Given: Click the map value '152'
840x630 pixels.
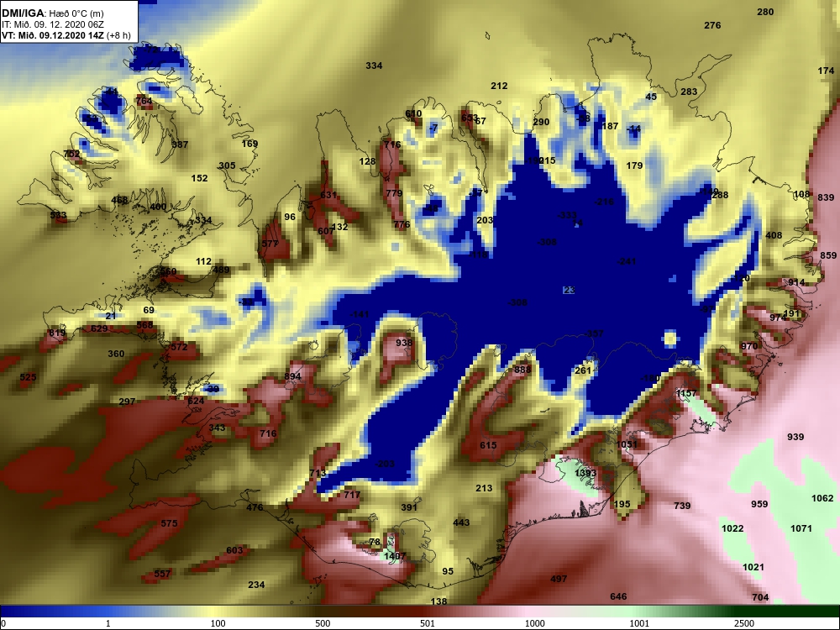Looking at the screenshot, I should [199, 178].
